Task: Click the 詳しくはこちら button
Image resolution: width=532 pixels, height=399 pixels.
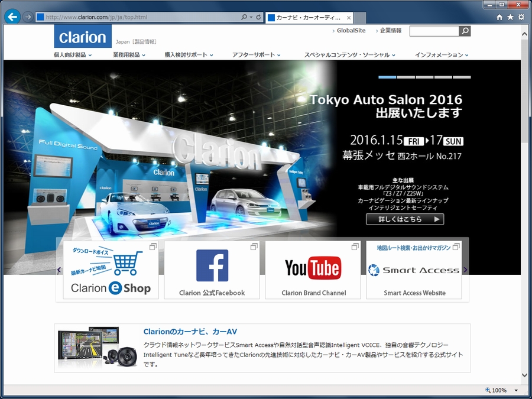Action: point(405,219)
